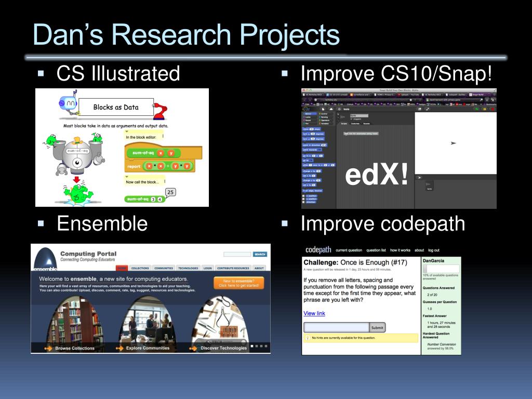Click the arrow beside Browse Collections
Viewport: 532px width, 399px height.
pos(48,348)
